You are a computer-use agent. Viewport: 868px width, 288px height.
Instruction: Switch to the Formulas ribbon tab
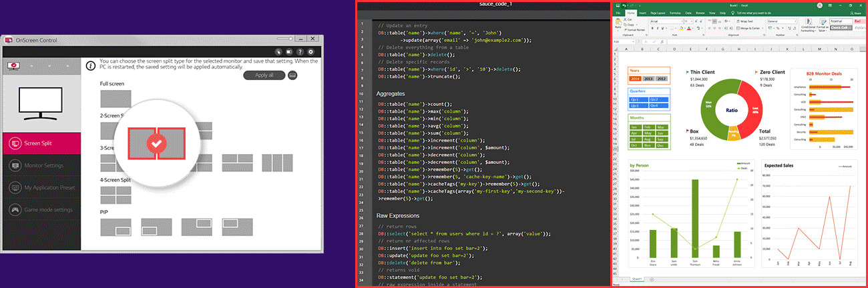(x=675, y=13)
